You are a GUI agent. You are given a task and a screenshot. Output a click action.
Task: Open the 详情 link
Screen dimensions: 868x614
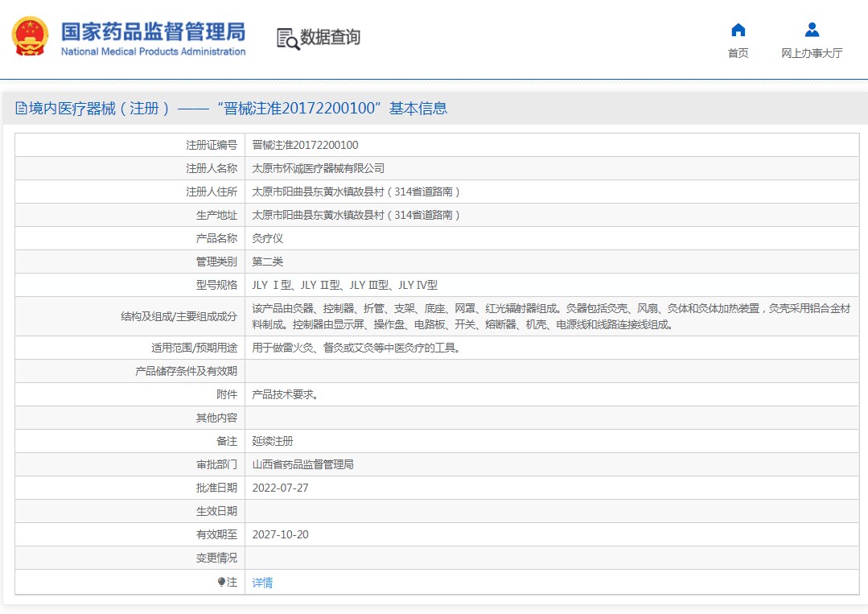tap(262, 583)
